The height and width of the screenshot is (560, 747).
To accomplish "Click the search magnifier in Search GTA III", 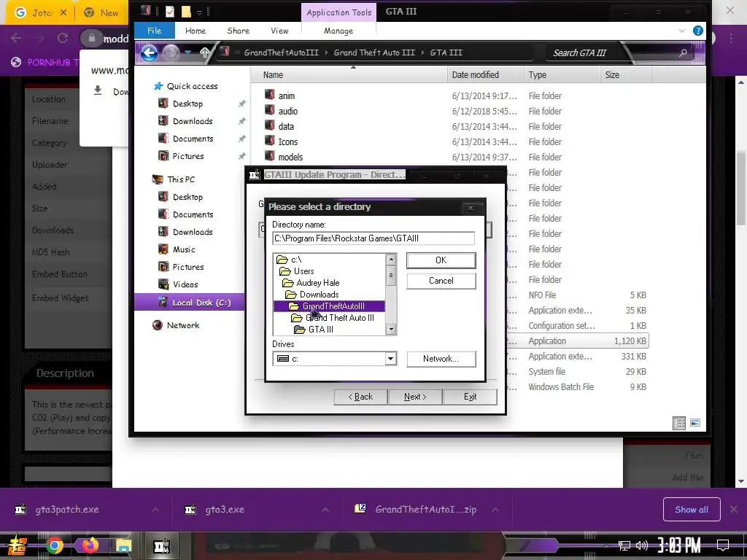I will pyautogui.click(x=683, y=52).
